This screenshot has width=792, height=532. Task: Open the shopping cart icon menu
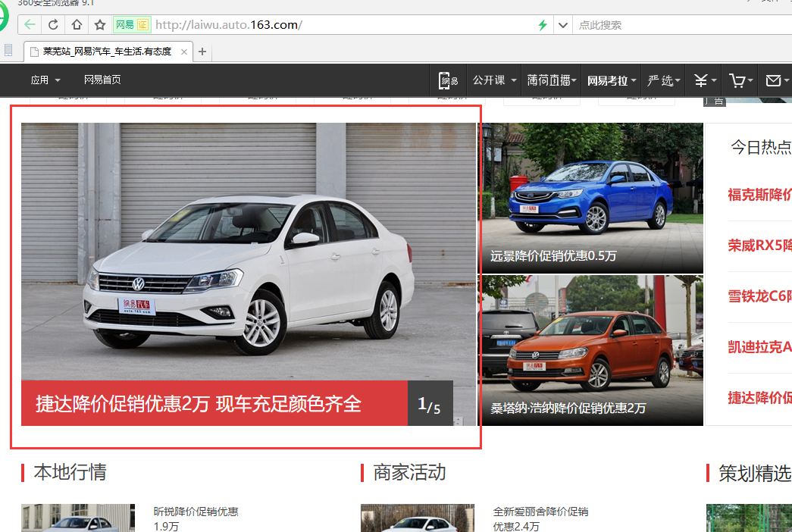(740, 80)
